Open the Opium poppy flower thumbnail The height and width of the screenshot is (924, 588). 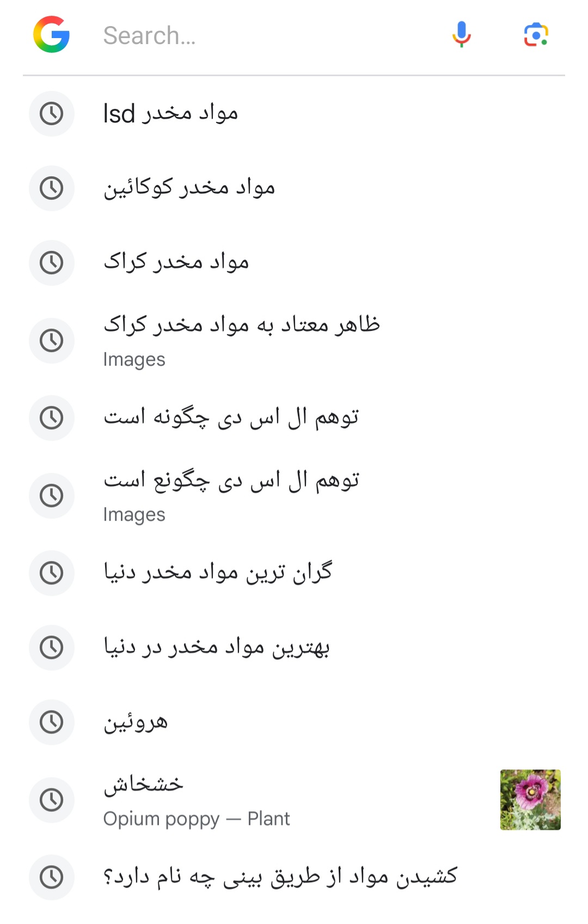click(x=530, y=799)
